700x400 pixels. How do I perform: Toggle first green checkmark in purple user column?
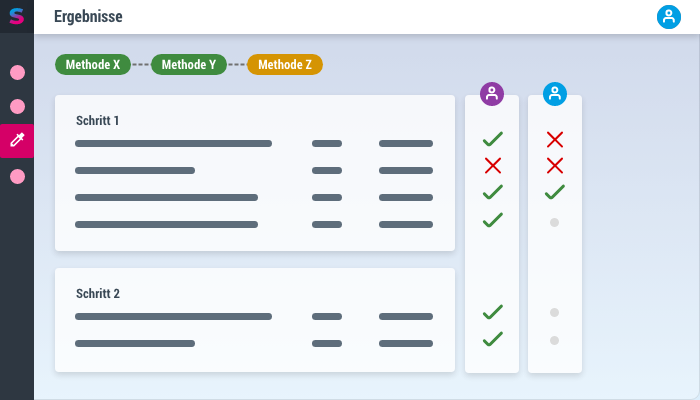[493, 139]
